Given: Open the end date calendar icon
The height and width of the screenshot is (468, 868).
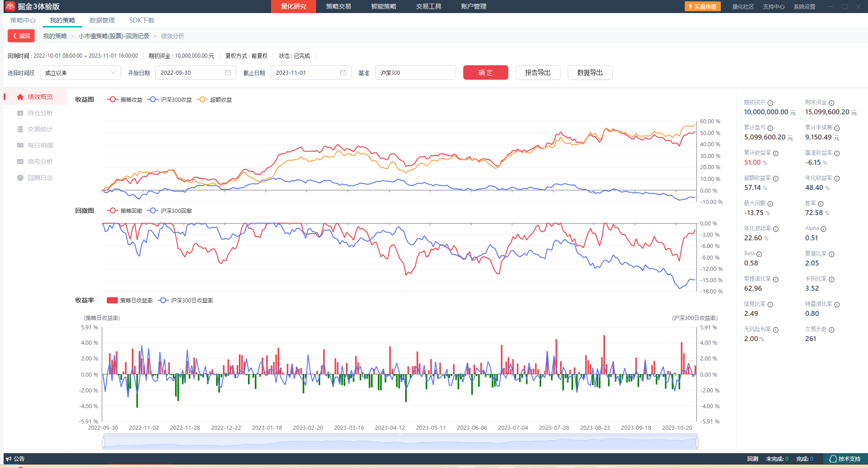Looking at the screenshot, I should coord(343,72).
